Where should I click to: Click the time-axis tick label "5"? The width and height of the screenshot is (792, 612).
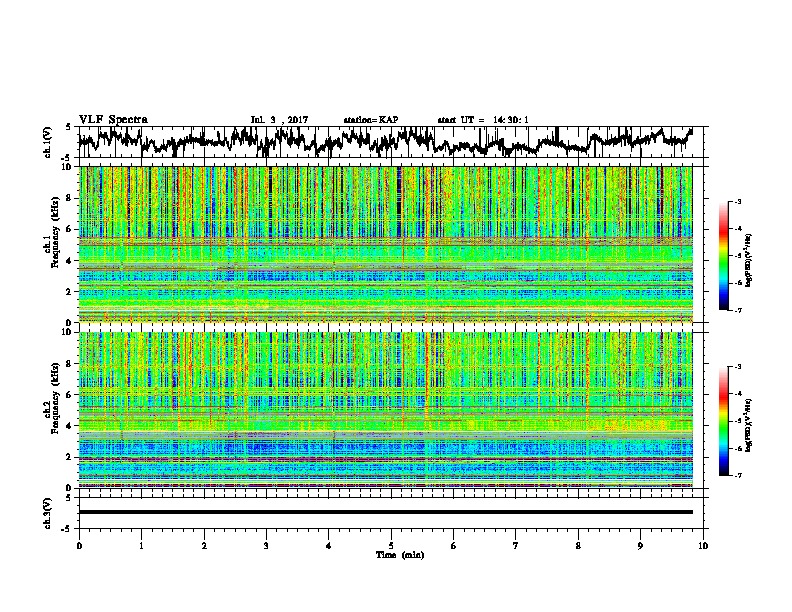coord(391,545)
